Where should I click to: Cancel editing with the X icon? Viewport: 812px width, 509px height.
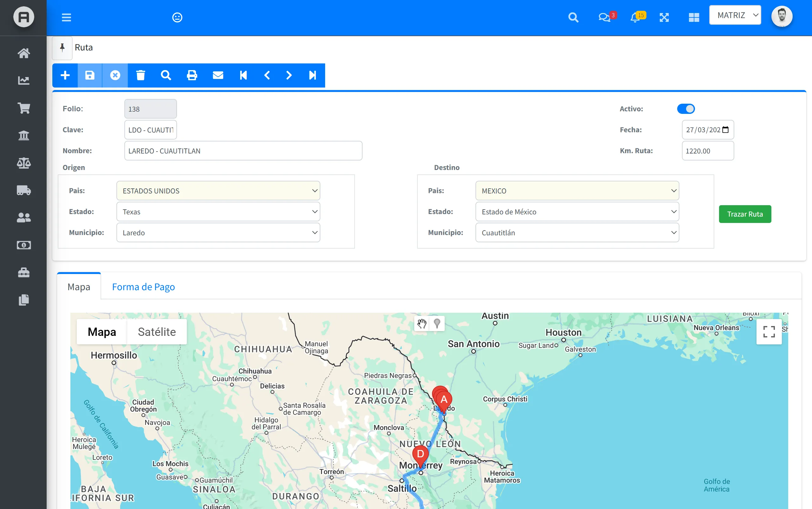[115, 75]
